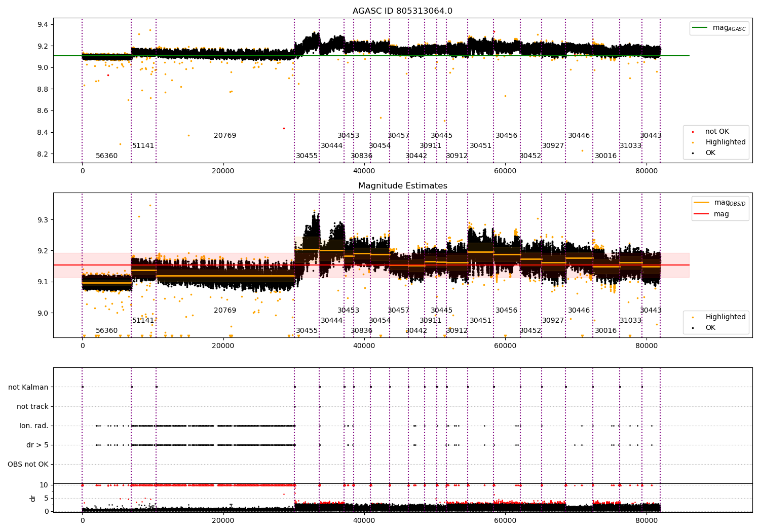Viewport: 760px width, 532px height.
Task: Click obsid label 30446 in top plot
Action: tap(579, 136)
